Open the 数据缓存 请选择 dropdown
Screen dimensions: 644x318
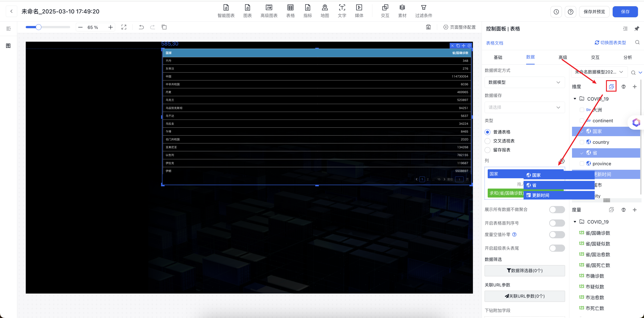(525, 107)
